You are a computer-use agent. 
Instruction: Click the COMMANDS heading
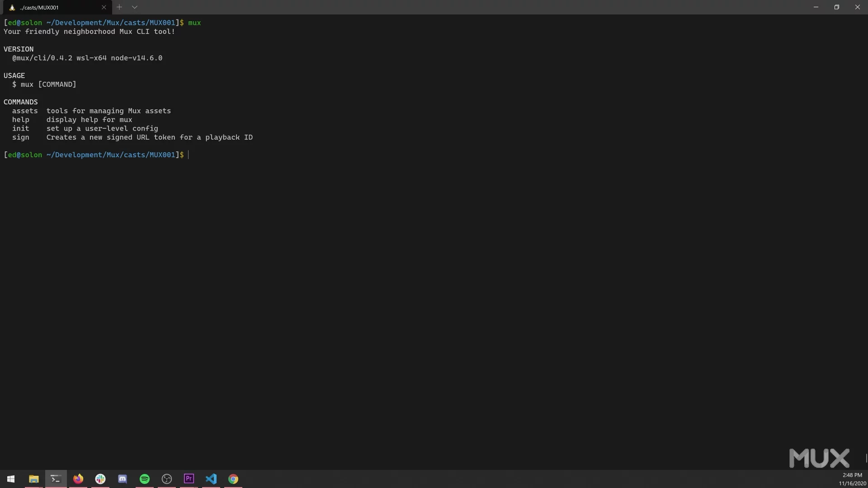click(x=21, y=102)
